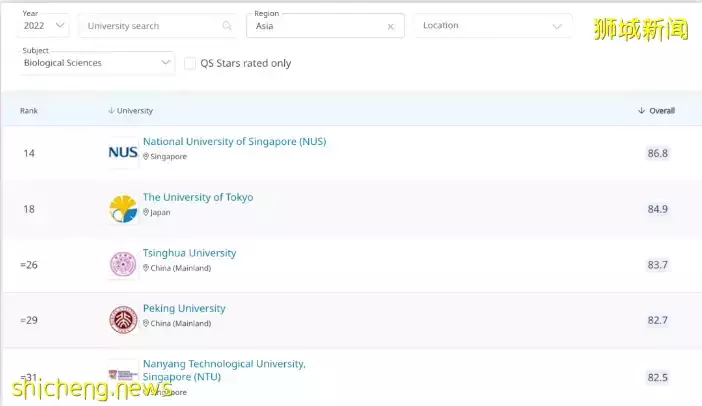Click the NTU logo thumbnail
The width and height of the screenshot is (702, 406).
123,375
